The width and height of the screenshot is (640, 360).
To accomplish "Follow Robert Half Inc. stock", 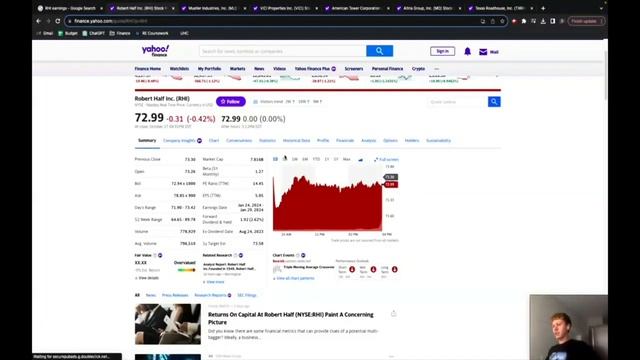I will tap(231, 102).
